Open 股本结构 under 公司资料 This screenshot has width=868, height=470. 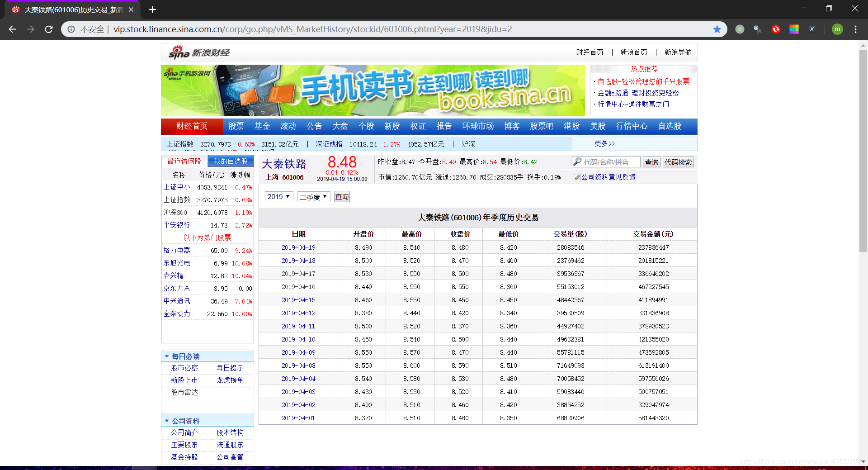(230, 433)
